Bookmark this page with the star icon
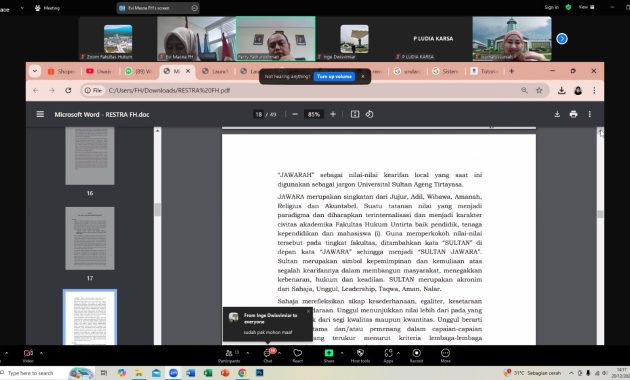The image size is (630, 380). [x=539, y=90]
